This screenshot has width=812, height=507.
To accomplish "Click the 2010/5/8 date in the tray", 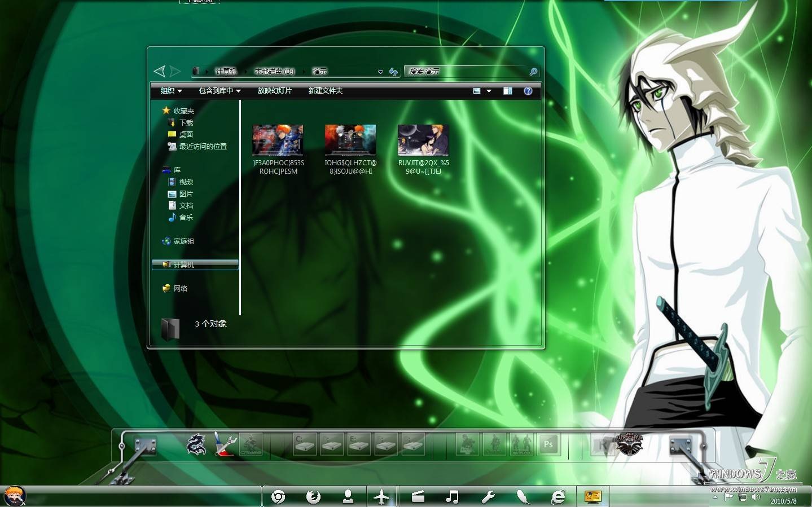I will click(783, 501).
